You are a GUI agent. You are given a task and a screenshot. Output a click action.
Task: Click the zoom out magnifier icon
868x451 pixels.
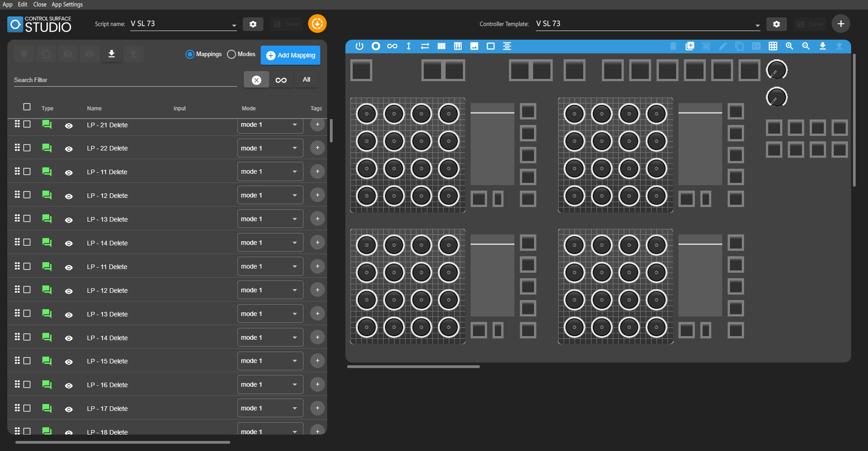tap(806, 46)
